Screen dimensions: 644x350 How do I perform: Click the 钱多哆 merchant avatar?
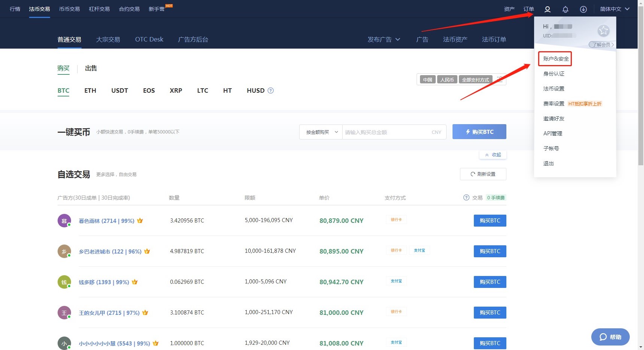(64, 282)
